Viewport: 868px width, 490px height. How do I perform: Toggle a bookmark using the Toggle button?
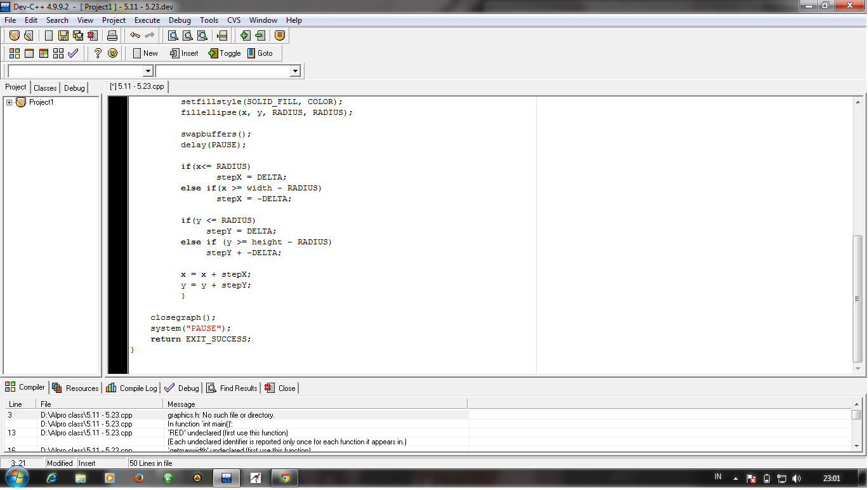(224, 53)
